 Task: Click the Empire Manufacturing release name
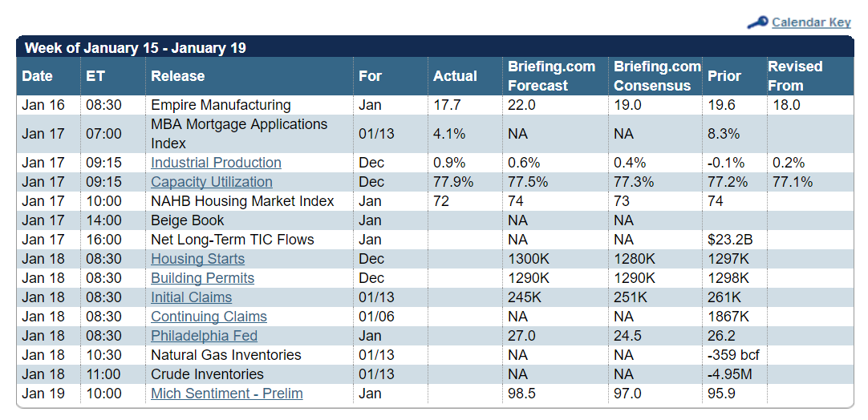[x=221, y=105]
